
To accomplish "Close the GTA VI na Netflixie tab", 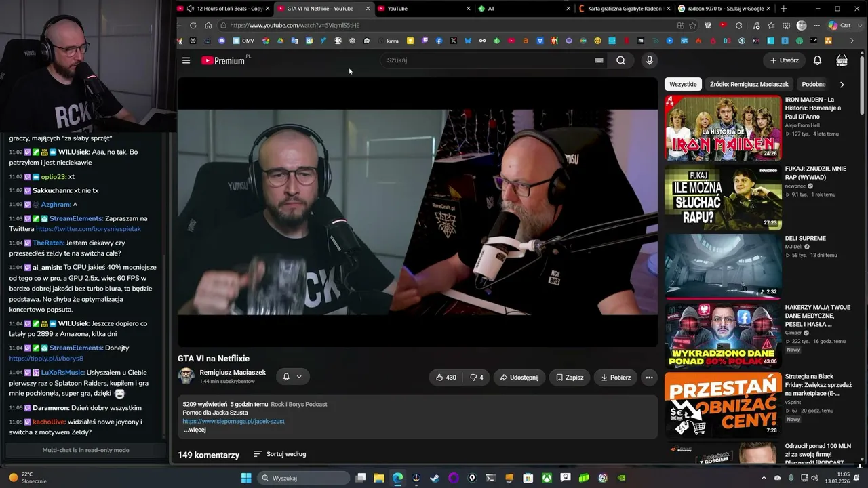I will [368, 9].
